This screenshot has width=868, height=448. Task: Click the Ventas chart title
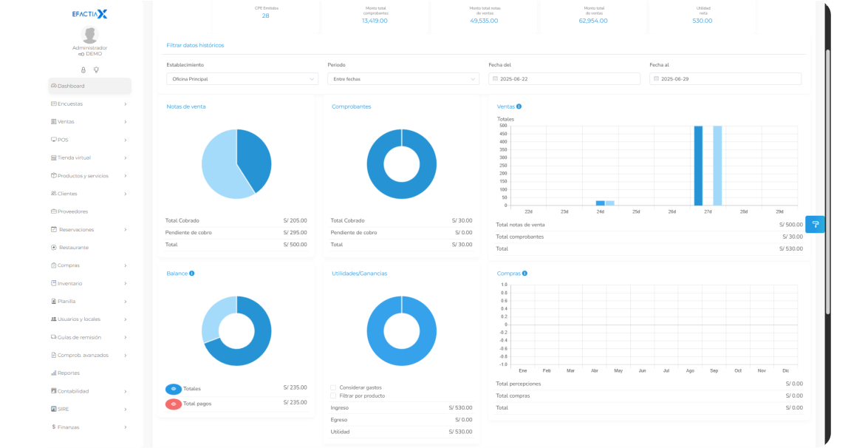pos(506,106)
